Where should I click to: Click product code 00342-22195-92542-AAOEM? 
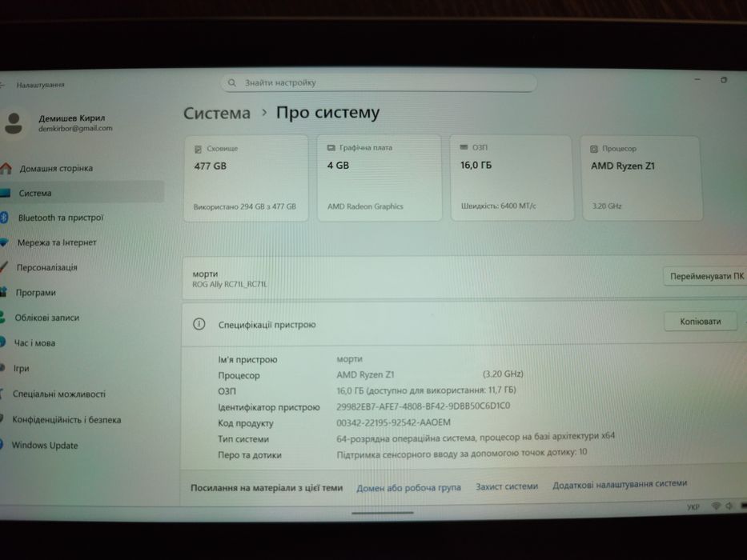coord(393,422)
